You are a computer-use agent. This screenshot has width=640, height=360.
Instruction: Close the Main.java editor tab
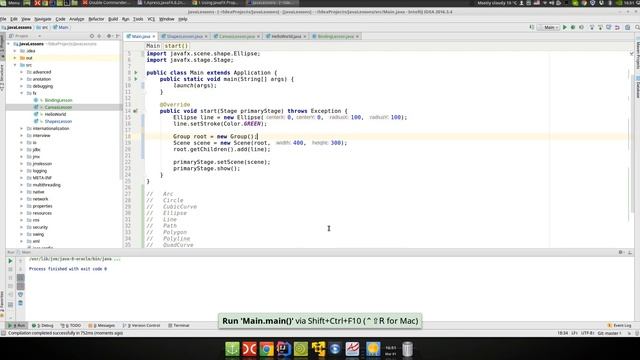(154, 36)
